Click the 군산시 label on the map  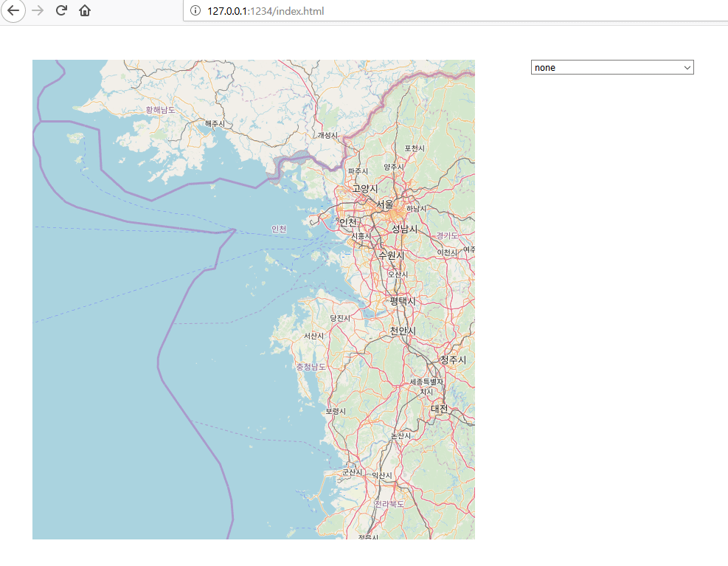coord(352,472)
